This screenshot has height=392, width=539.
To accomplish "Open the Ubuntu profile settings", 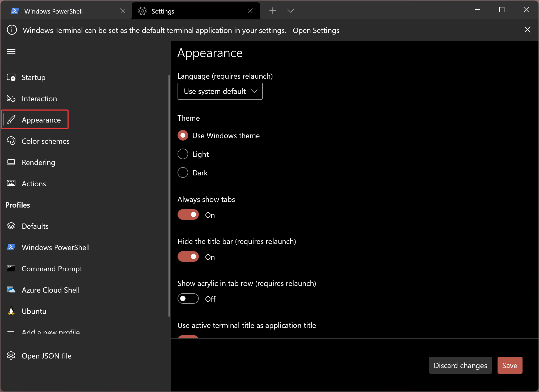I will (85, 311).
